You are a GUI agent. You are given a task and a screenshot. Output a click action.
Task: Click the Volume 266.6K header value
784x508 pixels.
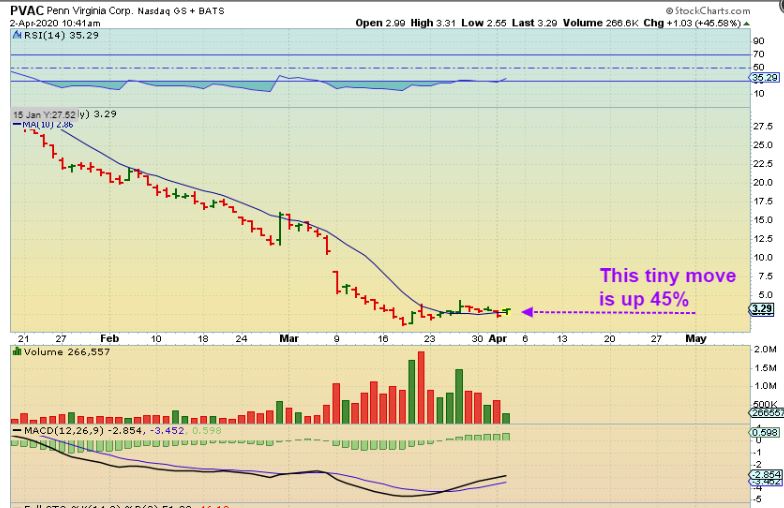click(x=600, y=23)
